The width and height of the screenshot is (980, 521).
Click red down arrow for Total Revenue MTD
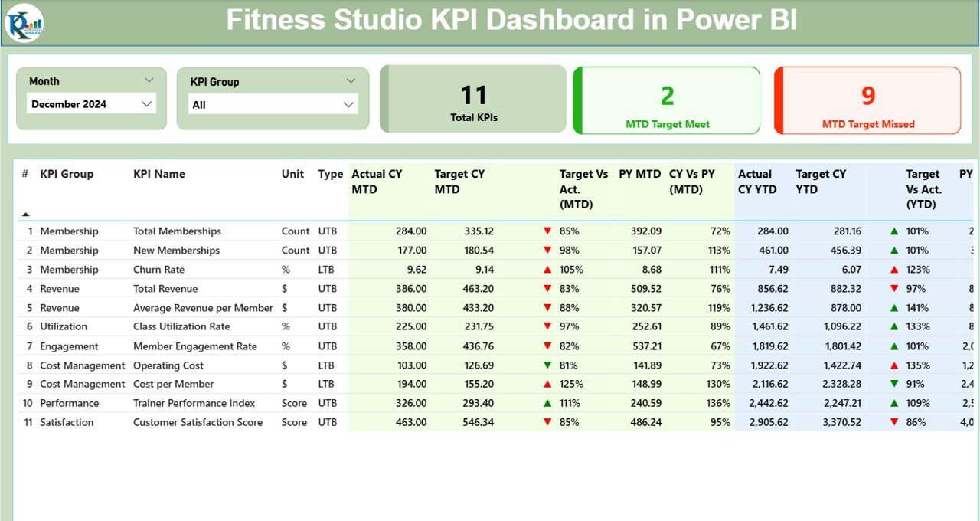point(547,288)
